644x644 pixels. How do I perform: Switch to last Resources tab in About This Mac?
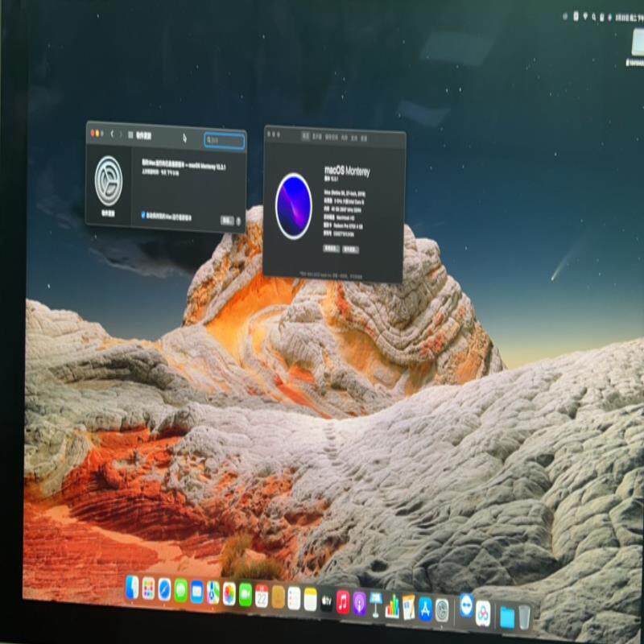[x=364, y=138]
